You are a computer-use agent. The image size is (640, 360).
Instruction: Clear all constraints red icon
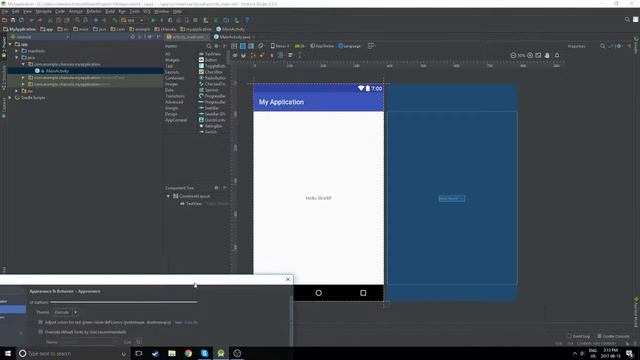pyautogui.click(x=253, y=55)
